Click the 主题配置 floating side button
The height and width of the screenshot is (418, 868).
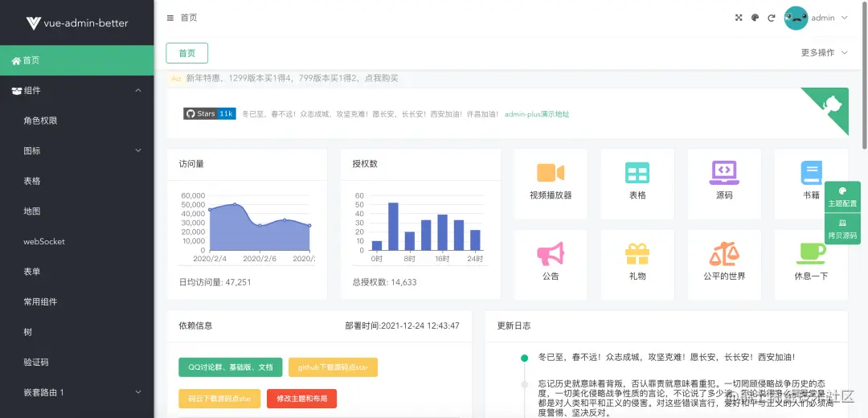point(842,197)
